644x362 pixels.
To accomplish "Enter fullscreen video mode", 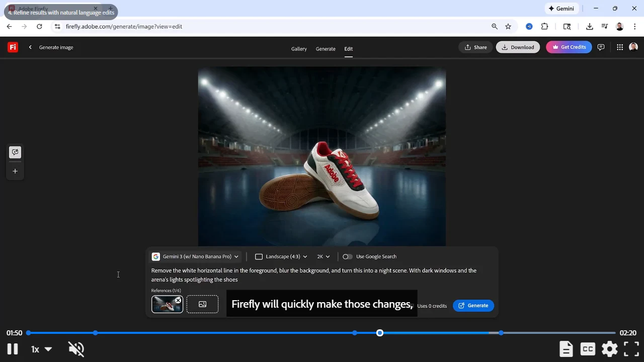I will [x=631, y=349].
